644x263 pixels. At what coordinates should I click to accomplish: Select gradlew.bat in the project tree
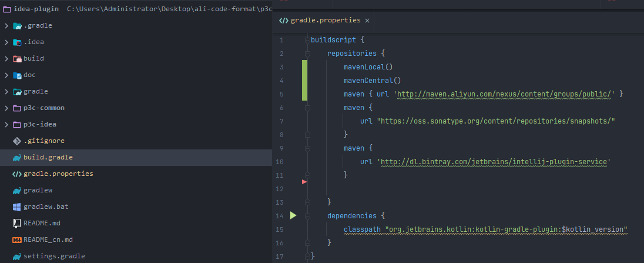46,207
